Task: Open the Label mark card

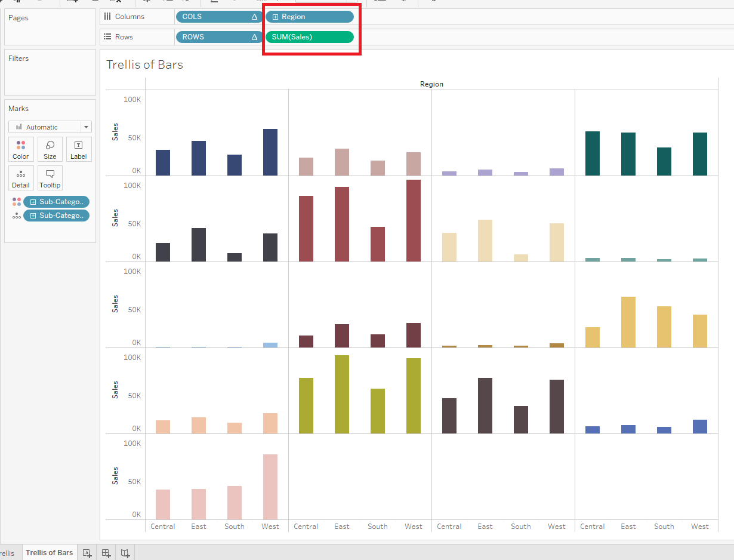Action: click(79, 149)
